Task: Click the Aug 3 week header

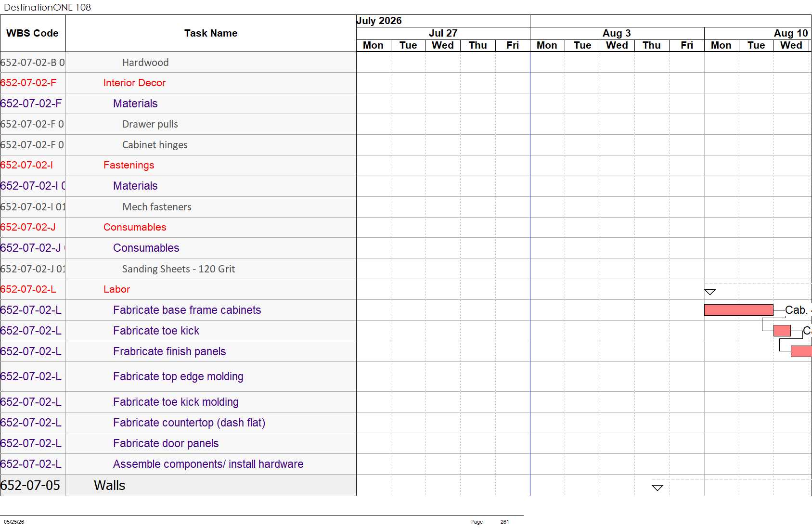Action: tap(617, 33)
